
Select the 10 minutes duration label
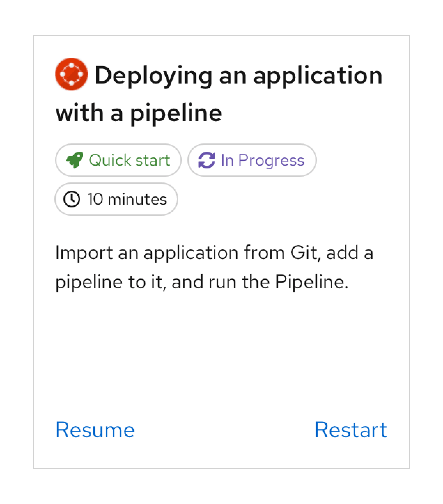pos(116,199)
